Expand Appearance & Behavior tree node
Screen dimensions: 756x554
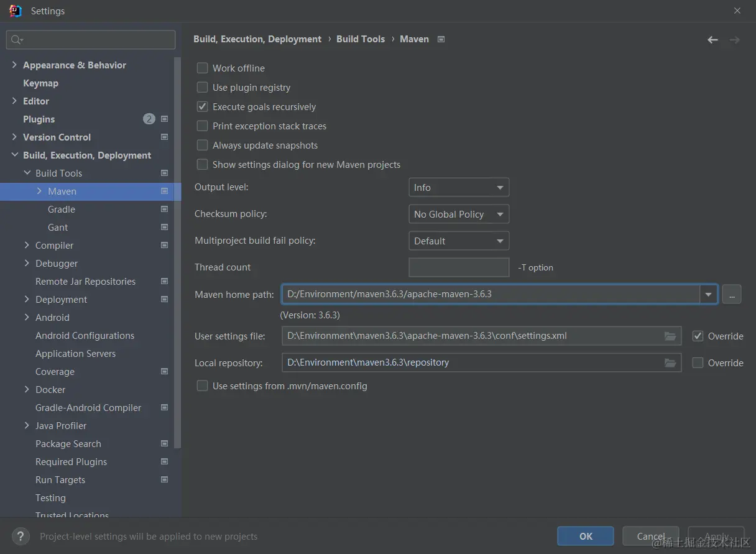(14, 65)
